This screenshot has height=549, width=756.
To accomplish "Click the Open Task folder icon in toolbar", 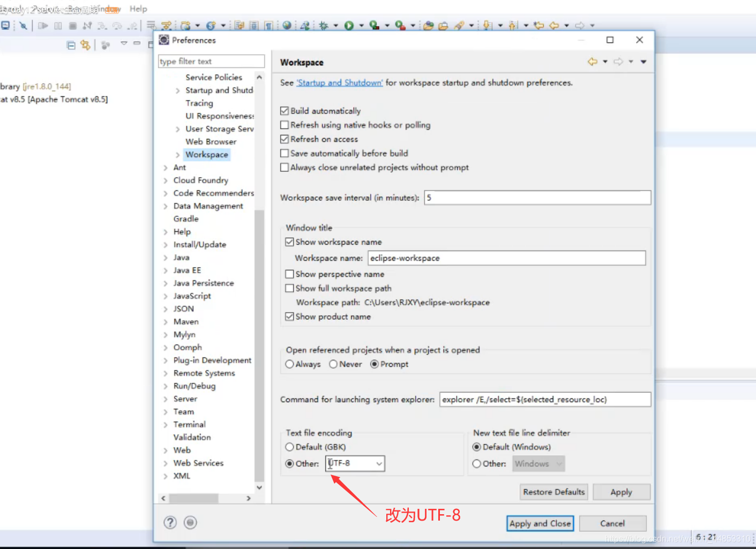I will tap(443, 25).
